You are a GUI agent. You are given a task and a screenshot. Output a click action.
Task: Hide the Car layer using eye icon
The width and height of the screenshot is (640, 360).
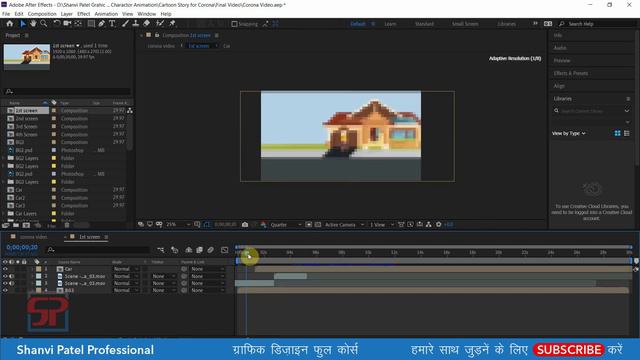click(5, 269)
